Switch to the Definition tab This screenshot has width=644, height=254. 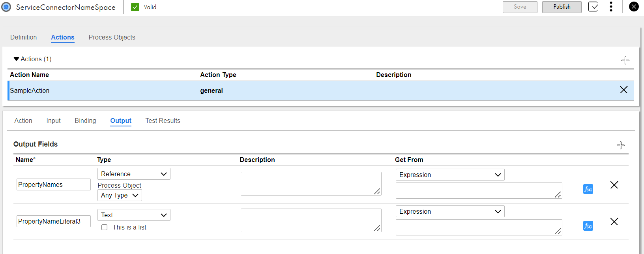[x=24, y=37]
